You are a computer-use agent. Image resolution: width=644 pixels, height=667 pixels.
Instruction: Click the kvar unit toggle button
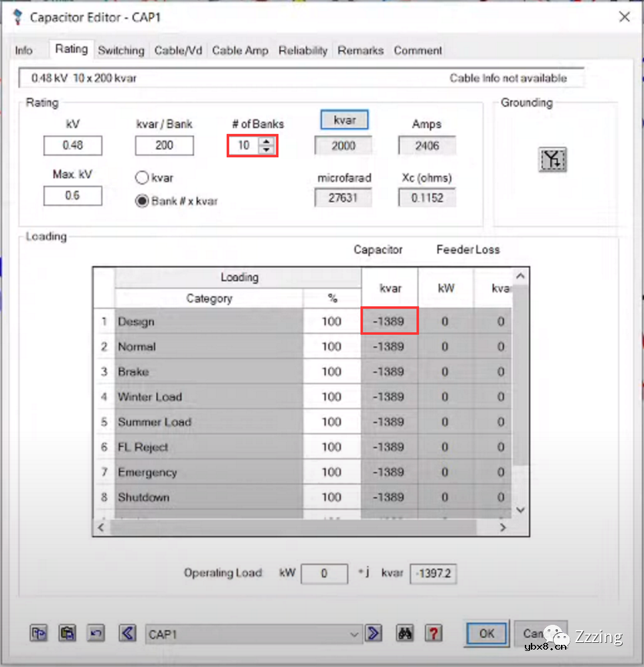tap(345, 121)
